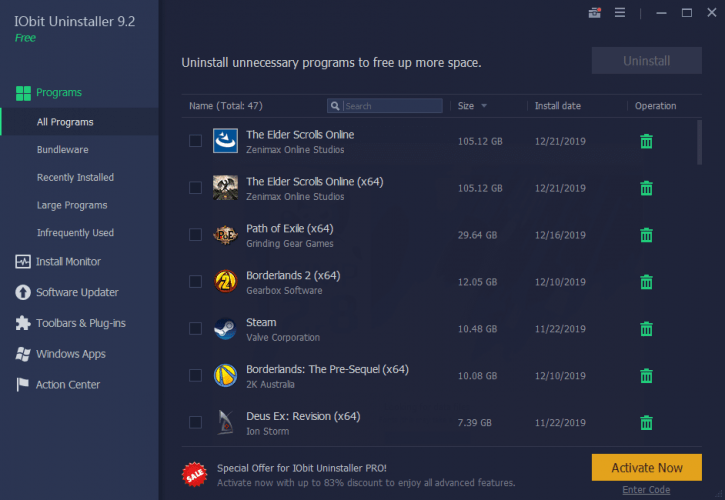Click the Name (Total: 47) column header
The height and width of the screenshot is (500, 725).
pos(226,106)
